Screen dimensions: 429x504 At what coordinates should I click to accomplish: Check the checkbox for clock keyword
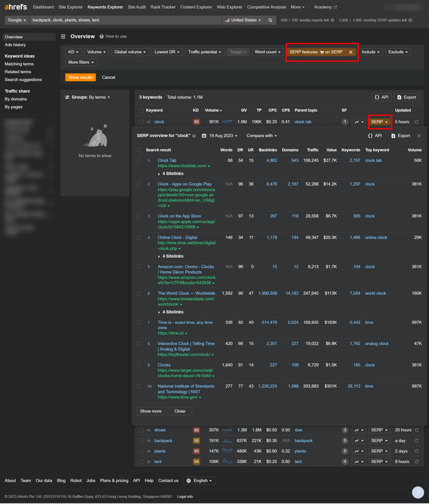click(x=142, y=122)
